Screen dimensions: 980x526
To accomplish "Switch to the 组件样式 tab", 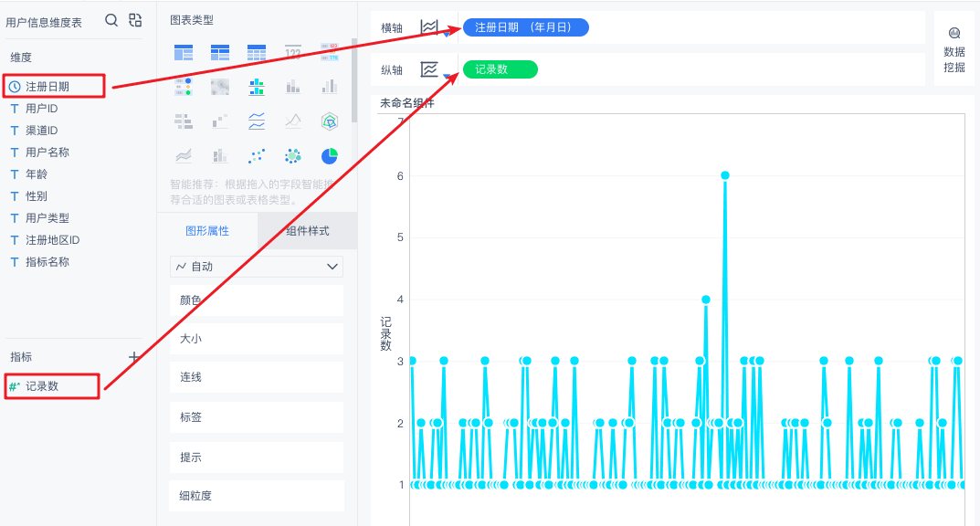I will [x=308, y=230].
